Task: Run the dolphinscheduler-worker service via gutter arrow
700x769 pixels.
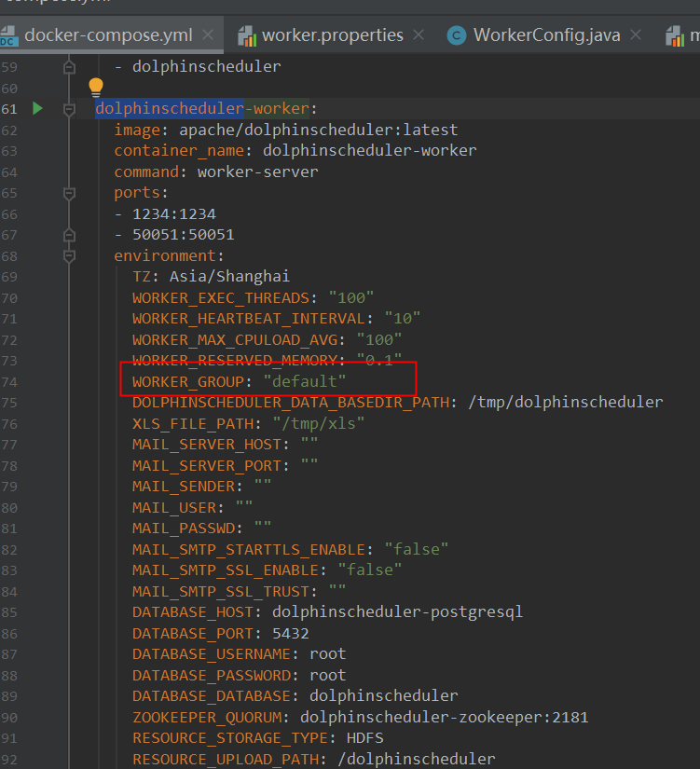Action: [37, 108]
